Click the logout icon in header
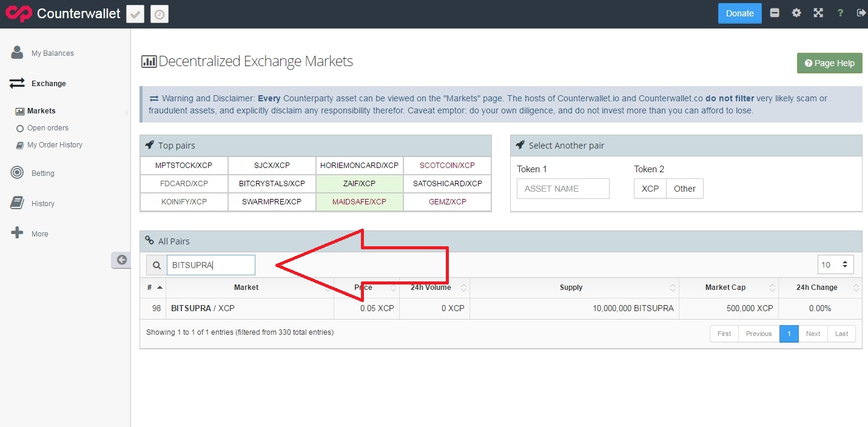868x427 pixels. click(861, 13)
